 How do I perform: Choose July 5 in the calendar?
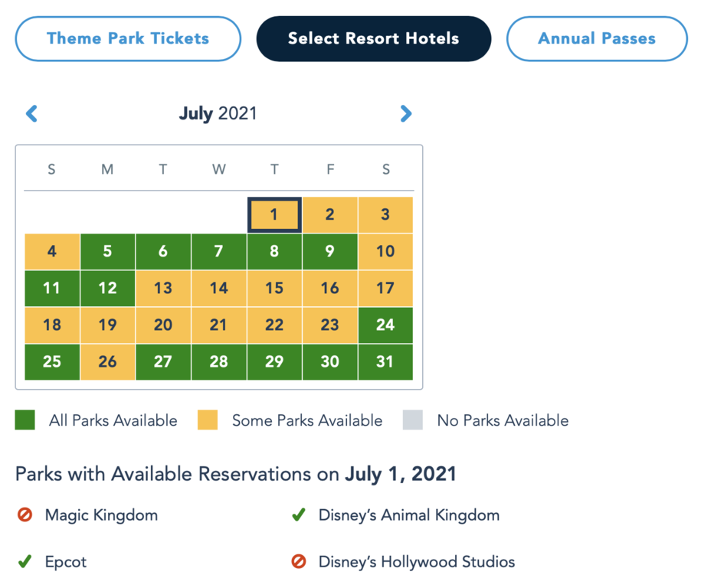coord(107,251)
